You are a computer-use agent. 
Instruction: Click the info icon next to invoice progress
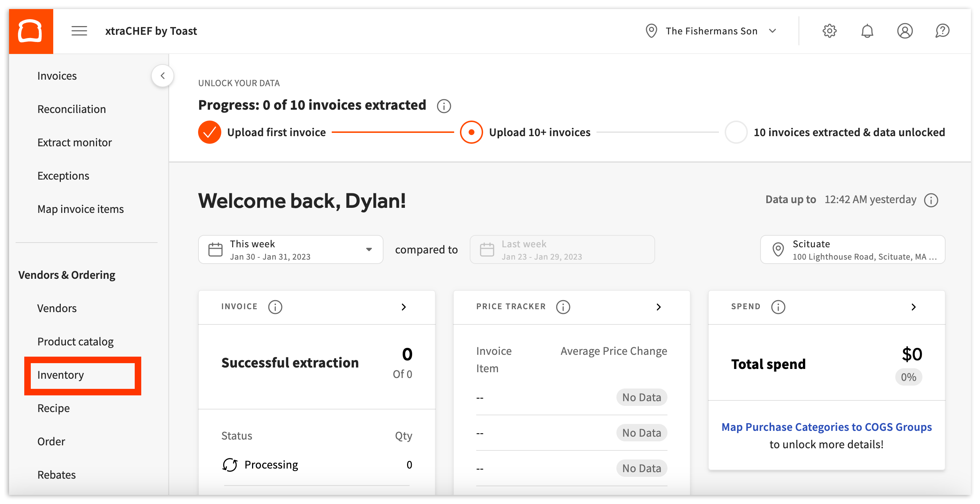[x=443, y=106]
